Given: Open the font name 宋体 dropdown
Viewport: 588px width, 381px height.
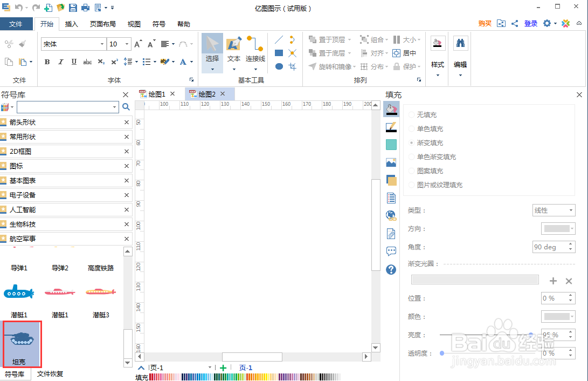Looking at the screenshot, I should coord(102,44).
